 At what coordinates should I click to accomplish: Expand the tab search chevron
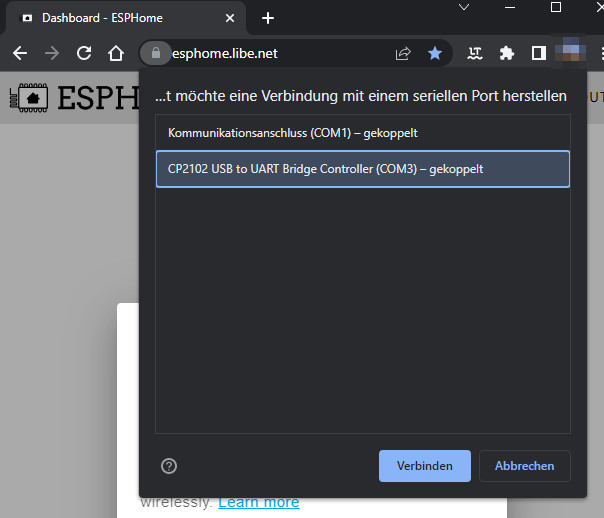[x=464, y=7]
